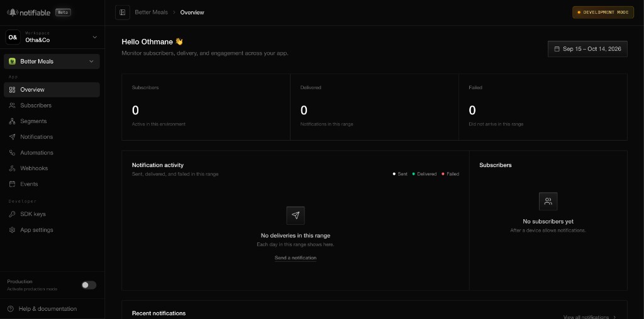Open Notifications in the sidebar
644x319 pixels.
tap(52, 137)
